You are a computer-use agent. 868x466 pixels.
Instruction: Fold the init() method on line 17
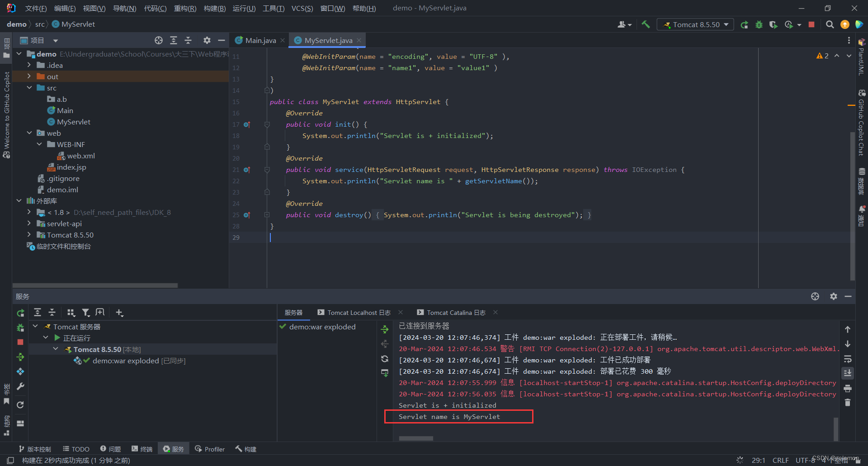(x=267, y=124)
